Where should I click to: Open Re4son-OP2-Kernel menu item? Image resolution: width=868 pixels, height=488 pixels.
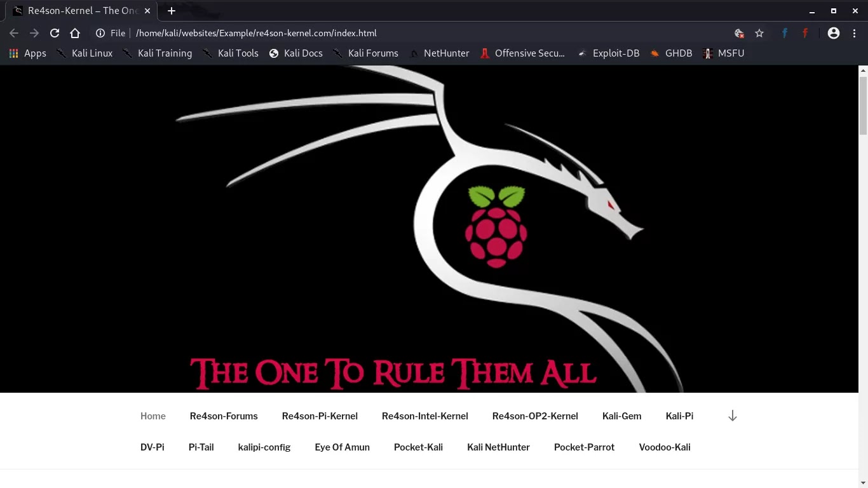point(535,416)
